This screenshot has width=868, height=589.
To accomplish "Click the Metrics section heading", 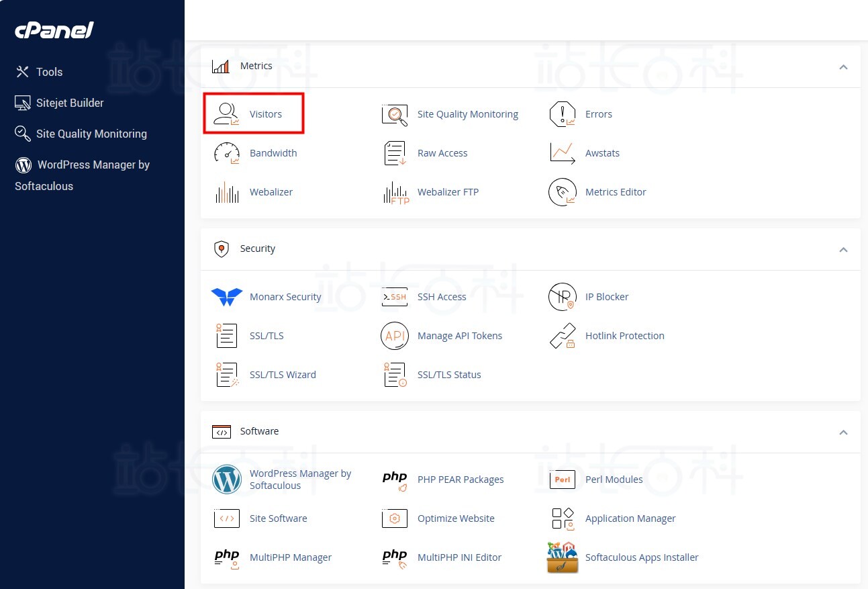I will (x=256, y=66).
